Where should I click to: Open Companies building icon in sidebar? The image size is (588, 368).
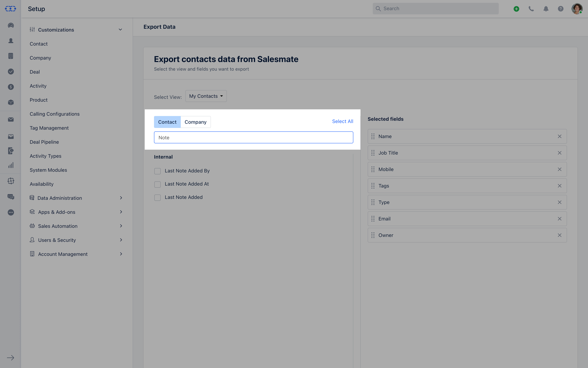tap(11, 56)
